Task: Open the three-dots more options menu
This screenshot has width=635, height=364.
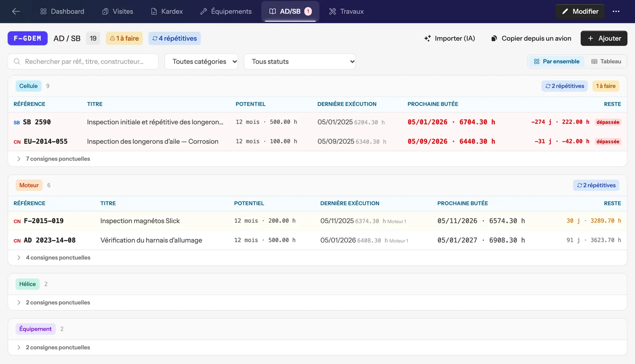Action: pyautogui.click(x=616, y=12)
